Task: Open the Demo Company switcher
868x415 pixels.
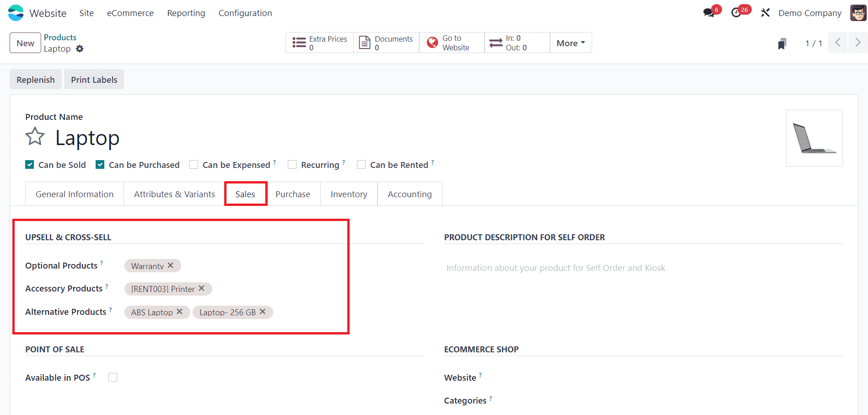Action: [x=810, y=13]
